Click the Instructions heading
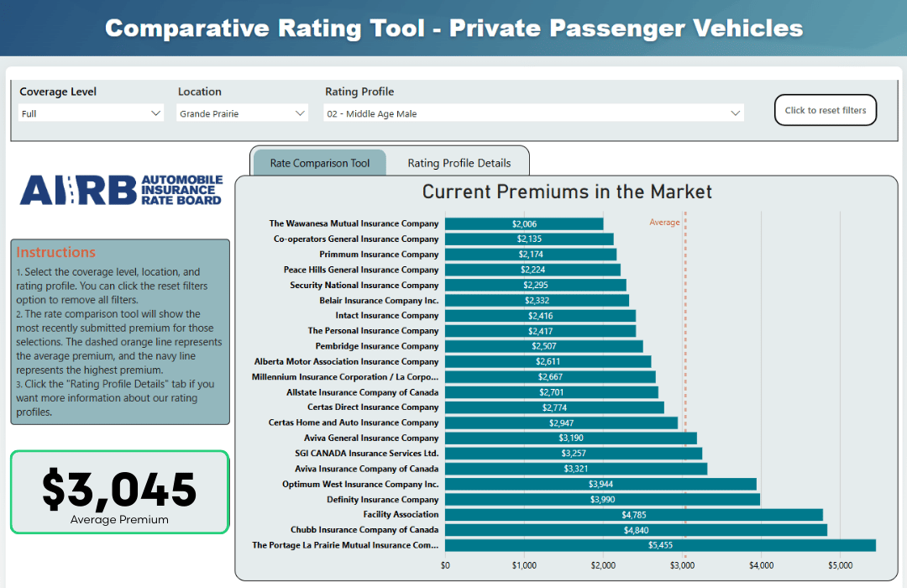This screenshot has height=588, width=907. [x=56, y=252]
